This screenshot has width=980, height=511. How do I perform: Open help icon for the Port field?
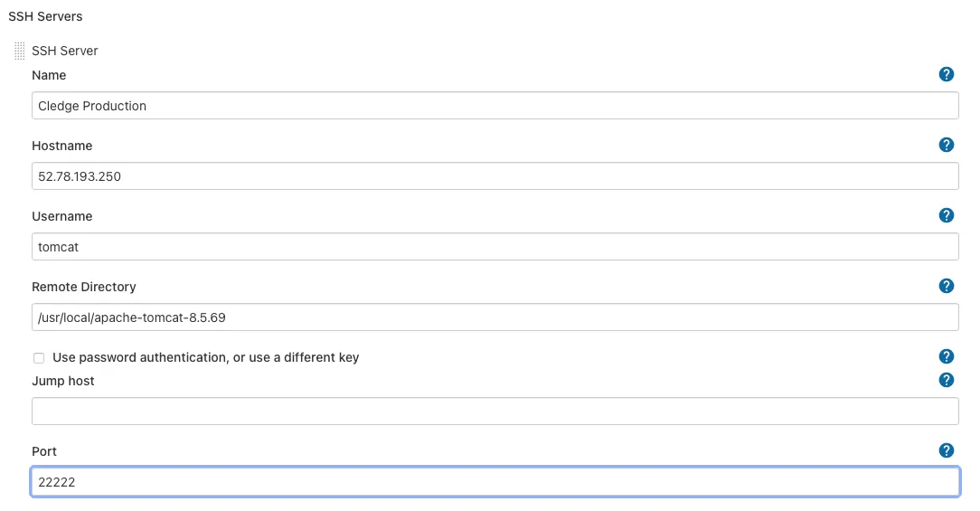pos(947,450)
